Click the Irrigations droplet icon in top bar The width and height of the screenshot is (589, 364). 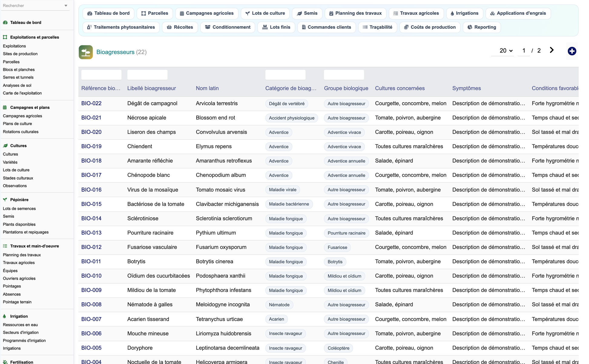click(452, 13)
